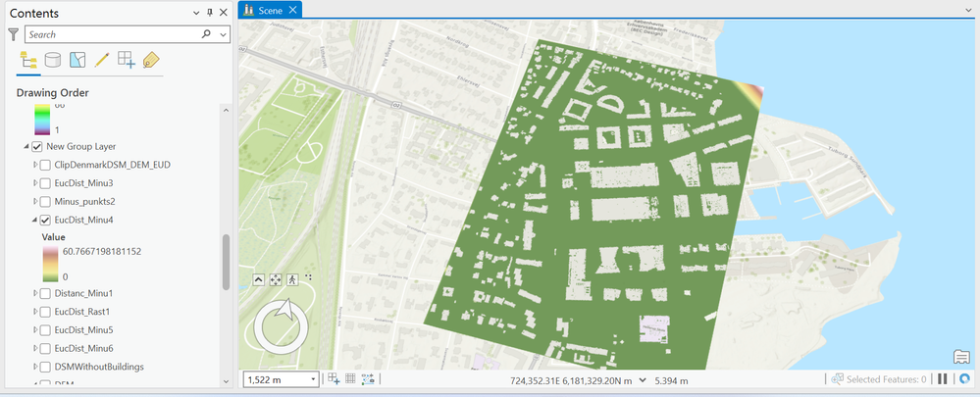Expand the ClipDenmarkDSM_DEM_EUD layer node

pyautogui.click(x=34, y=166)
